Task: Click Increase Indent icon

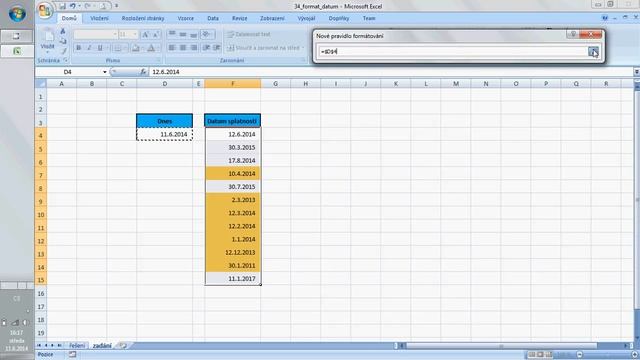Action: pos(217,48)
